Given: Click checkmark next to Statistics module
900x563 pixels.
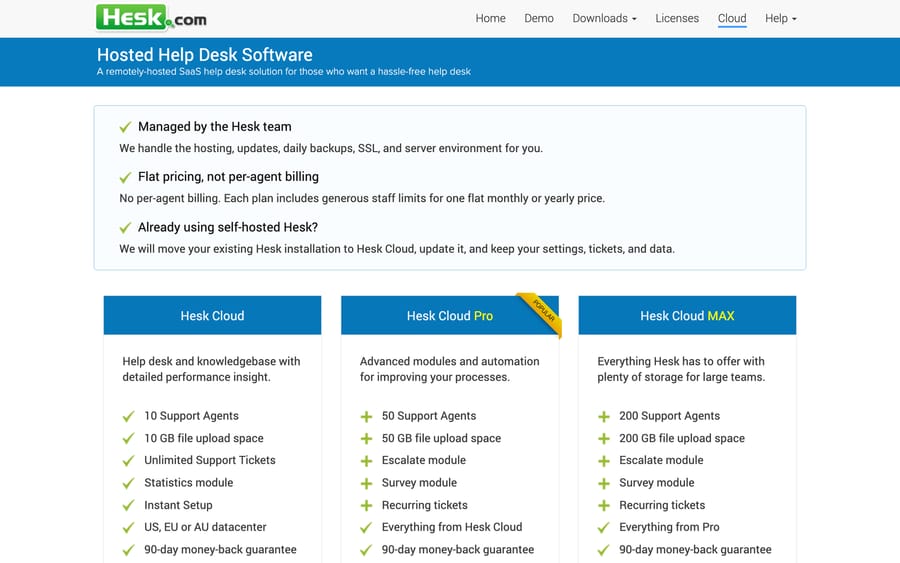Looking at the screenshot, I should pos(129,483).
